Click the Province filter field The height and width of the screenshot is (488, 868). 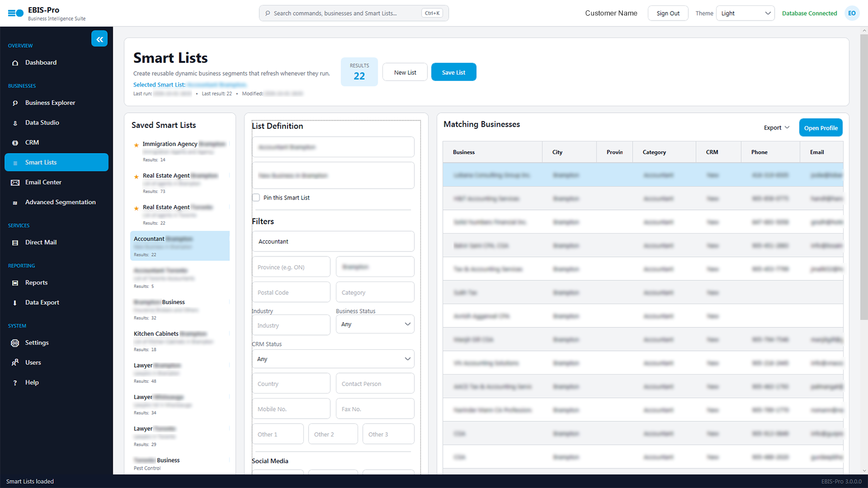click(x=291, y=267)
